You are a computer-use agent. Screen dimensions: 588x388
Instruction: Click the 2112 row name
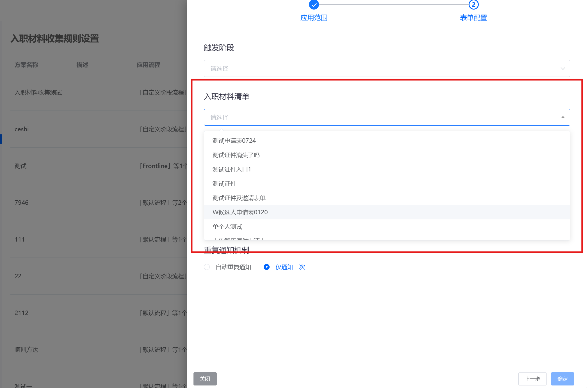pyautogui.click(x=22, y=313)
